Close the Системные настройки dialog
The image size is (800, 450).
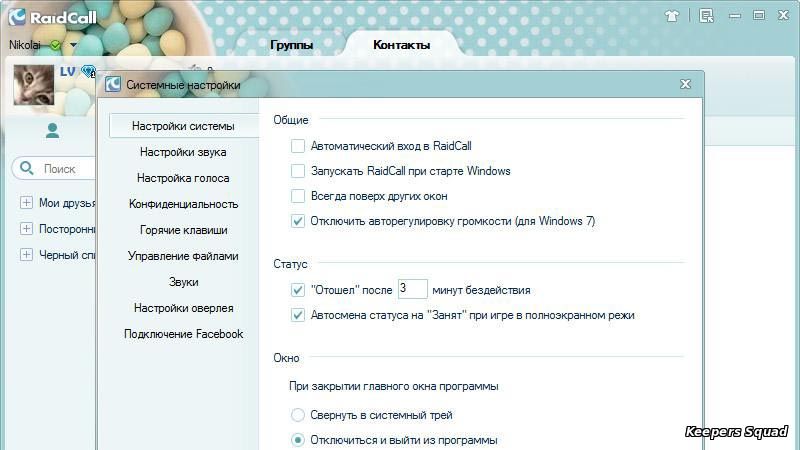point(685,84)
